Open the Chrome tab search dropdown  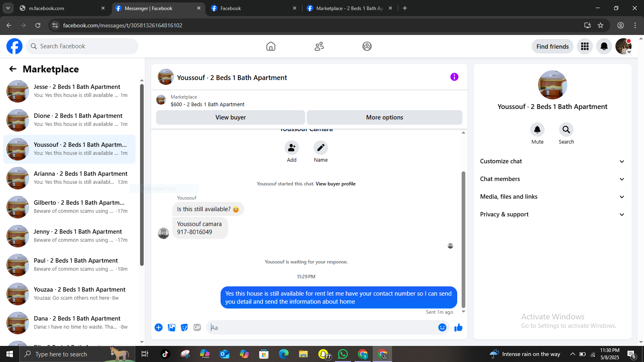8,8
